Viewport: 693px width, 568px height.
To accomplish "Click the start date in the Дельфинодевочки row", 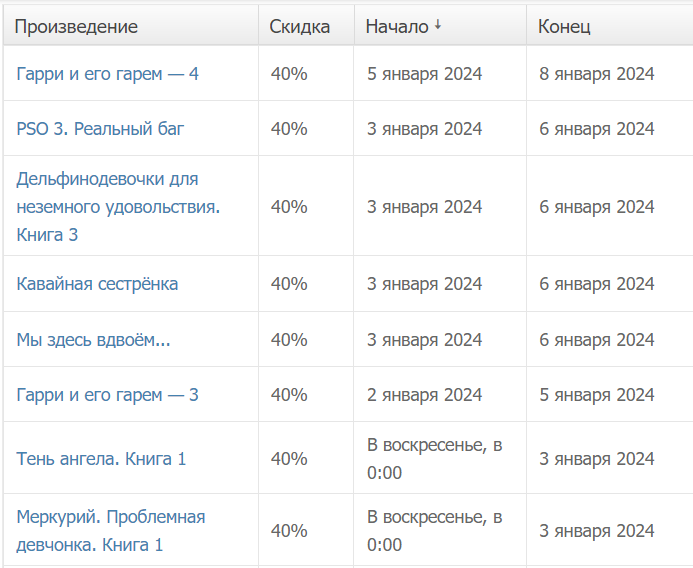I will click(424, 207).
